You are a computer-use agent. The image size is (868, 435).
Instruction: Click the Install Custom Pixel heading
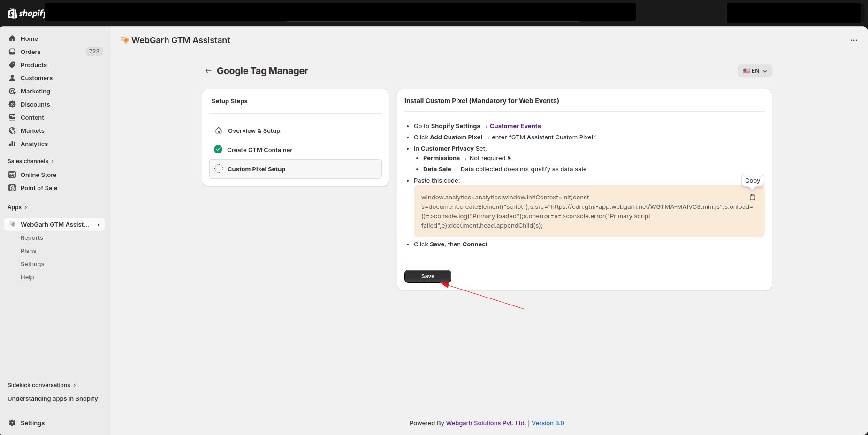482,101
